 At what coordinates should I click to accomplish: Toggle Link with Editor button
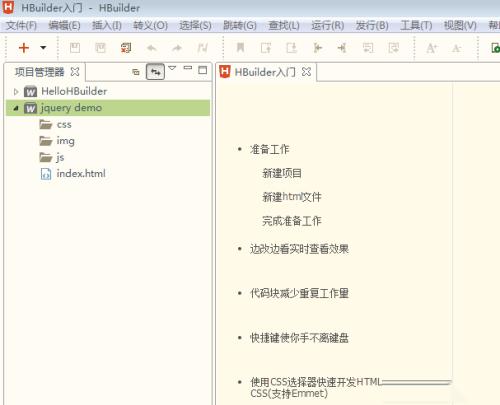155,72
